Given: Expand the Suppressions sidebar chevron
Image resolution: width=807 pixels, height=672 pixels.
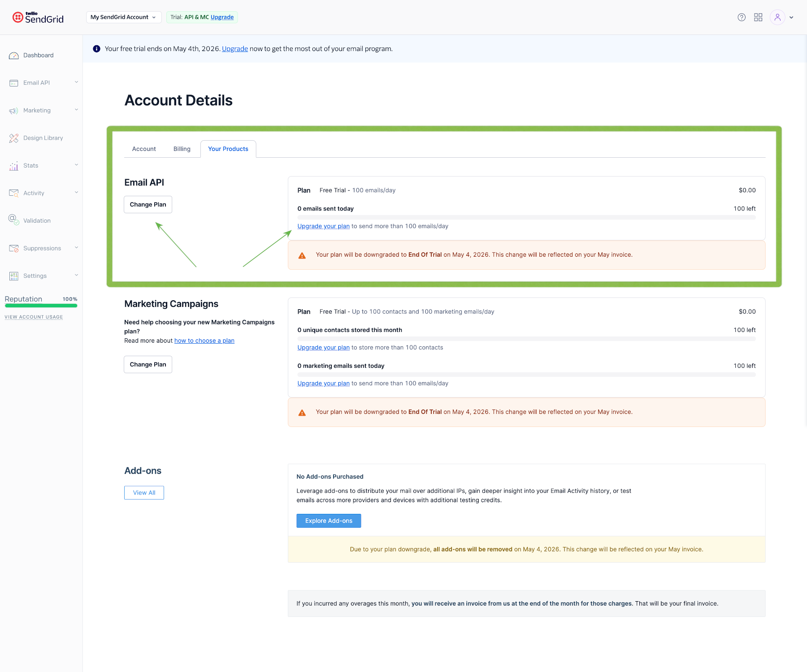Looking at the screenshot, I should click(x=76, y=248).
